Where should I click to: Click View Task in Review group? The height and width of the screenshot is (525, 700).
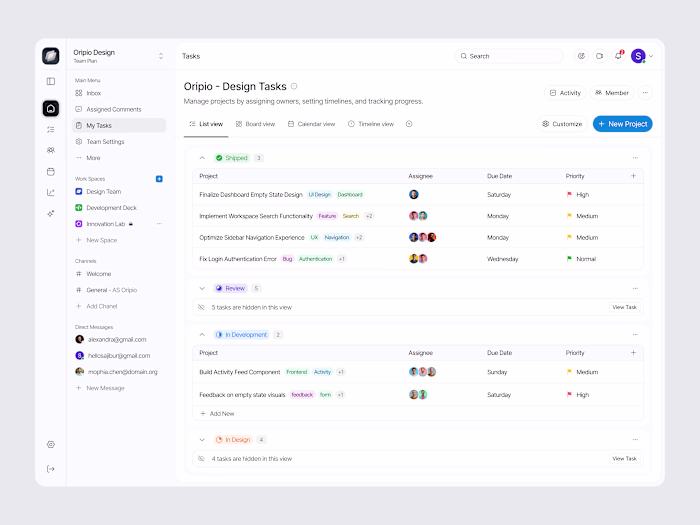(x=625, y=307)
